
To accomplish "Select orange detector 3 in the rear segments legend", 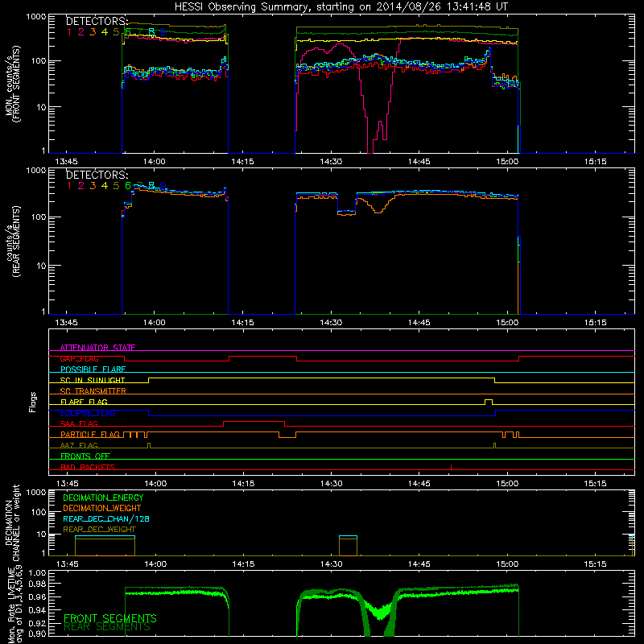I will pyautogui.click(x=93, y=186).
